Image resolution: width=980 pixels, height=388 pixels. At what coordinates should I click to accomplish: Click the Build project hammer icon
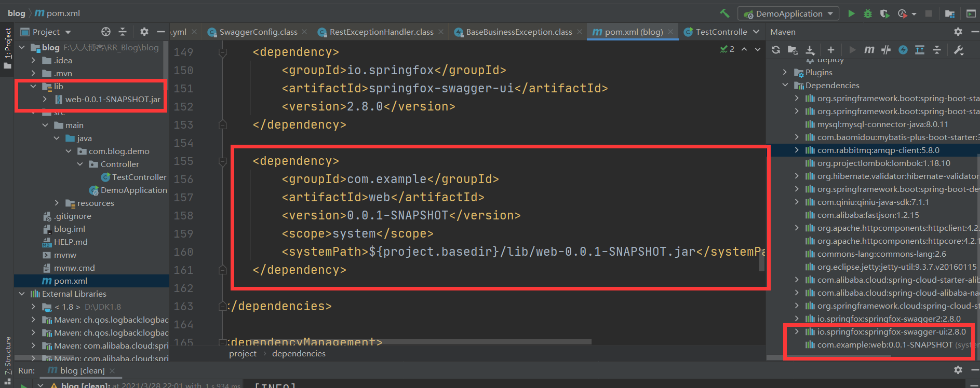[x=724, y=13]
